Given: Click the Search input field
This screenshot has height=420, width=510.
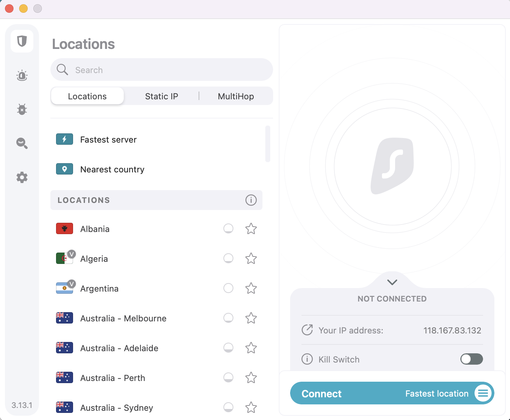Looking at the screenshot, I should 162,70.
